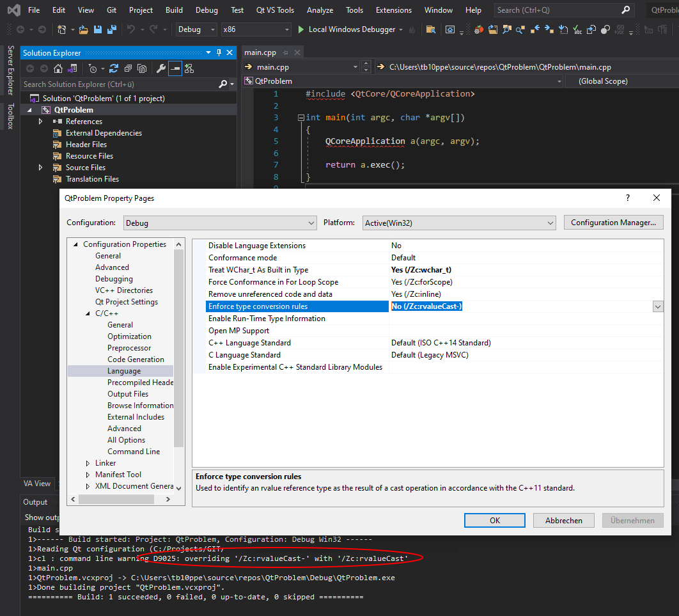Click magnifier in top Search (Ctrl+Q) box
The width and height of the screenshot is (679, 616).
[625, 10]
